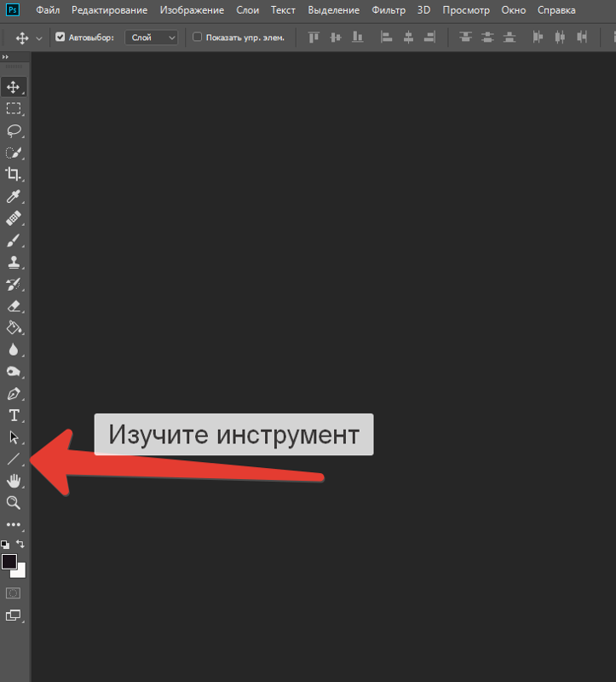Align top edges of layers
This screenshot has width=616, height=682.
coord(314,38)
